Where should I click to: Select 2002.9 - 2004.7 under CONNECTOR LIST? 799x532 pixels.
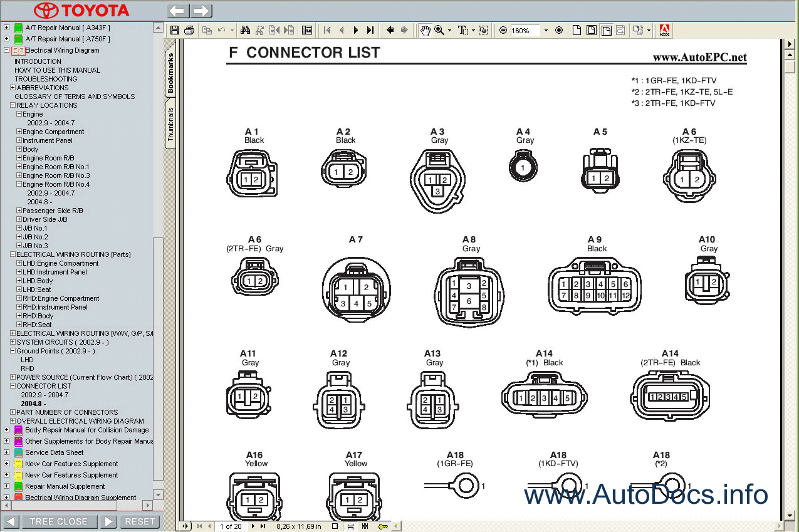[44, 395]
